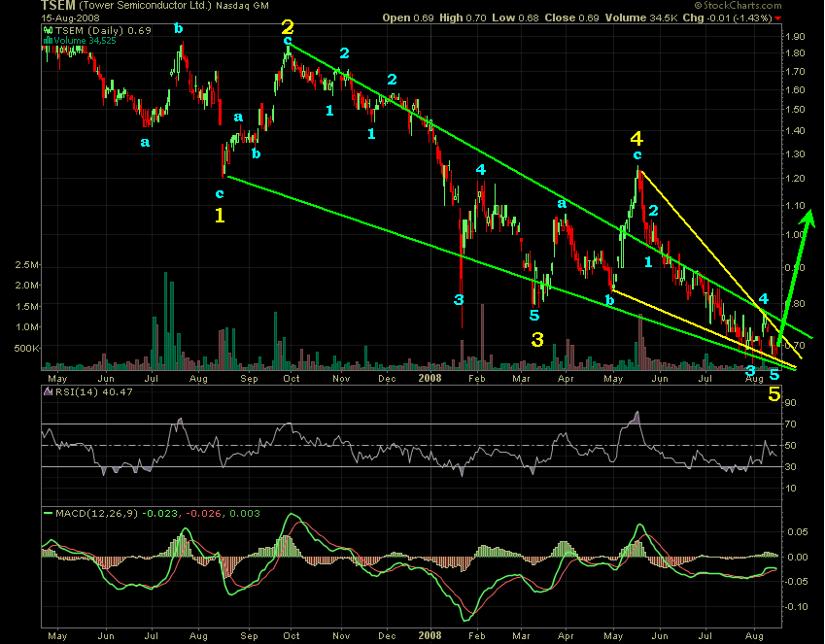The image size is (825, 644).
Task: Select the TSEM (Daily) 0.69 legend entry
Action: coord(103,30)
